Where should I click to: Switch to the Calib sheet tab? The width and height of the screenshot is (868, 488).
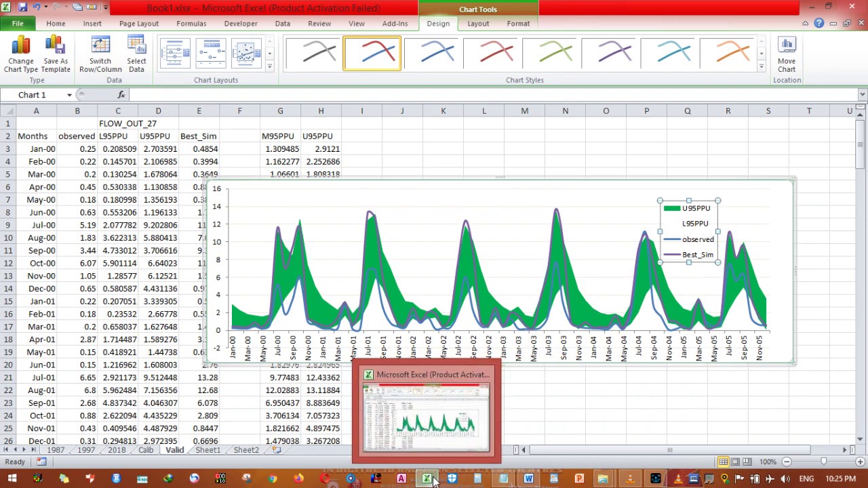click(146, 451)
